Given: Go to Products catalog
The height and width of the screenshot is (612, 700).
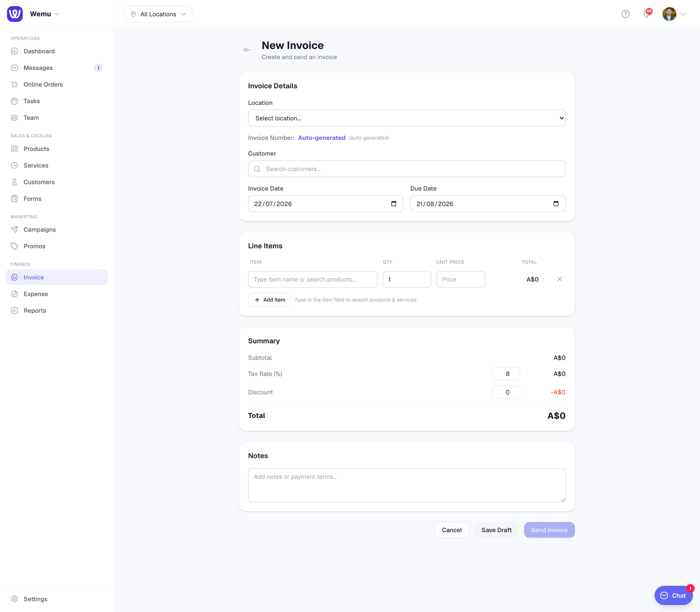Looking at the screenshot, I should click(57, 149).
